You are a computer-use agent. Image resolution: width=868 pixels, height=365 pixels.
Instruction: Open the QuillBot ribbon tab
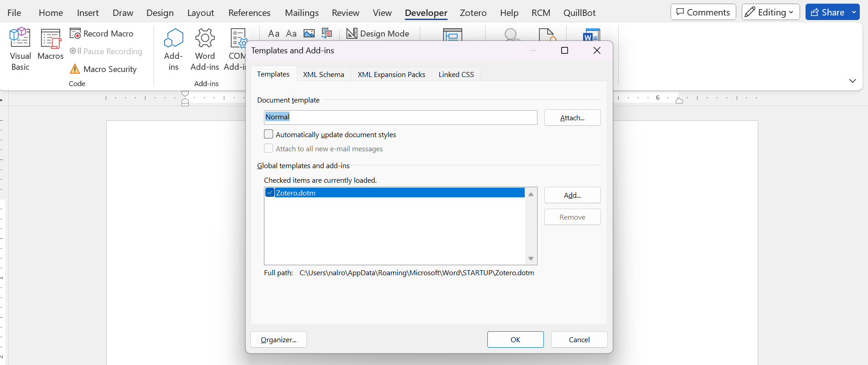(x=579, y=13)
